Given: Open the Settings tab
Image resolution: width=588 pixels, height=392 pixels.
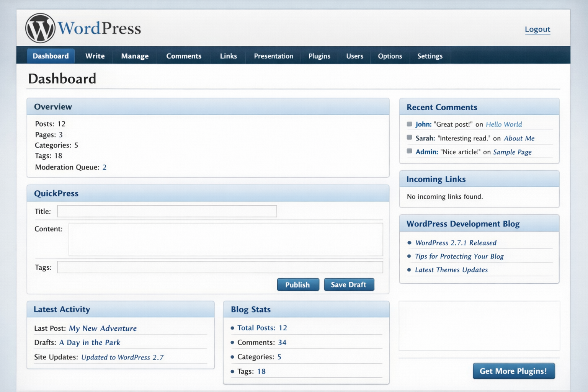Looking at the screenshot, I should point(430,56).
